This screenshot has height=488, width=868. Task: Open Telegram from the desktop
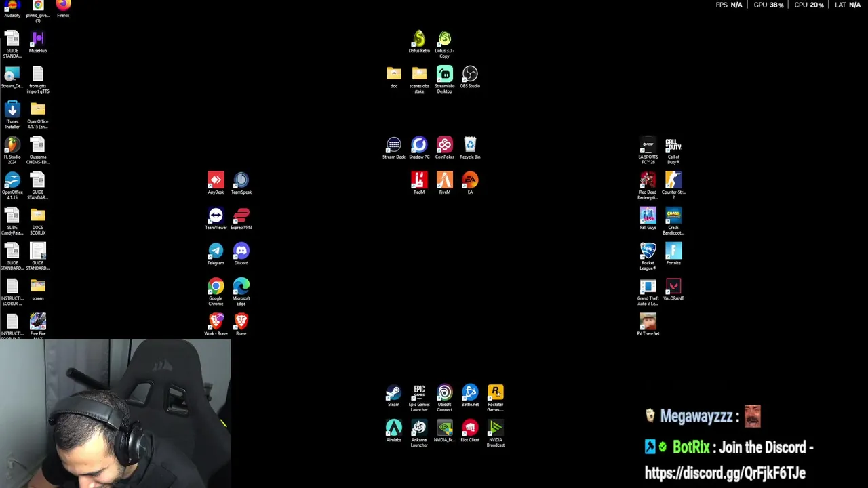(x=216, y=253)
